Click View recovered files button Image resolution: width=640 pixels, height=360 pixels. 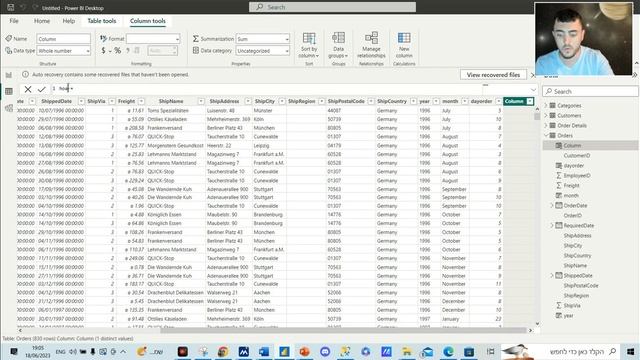[493, 75]
